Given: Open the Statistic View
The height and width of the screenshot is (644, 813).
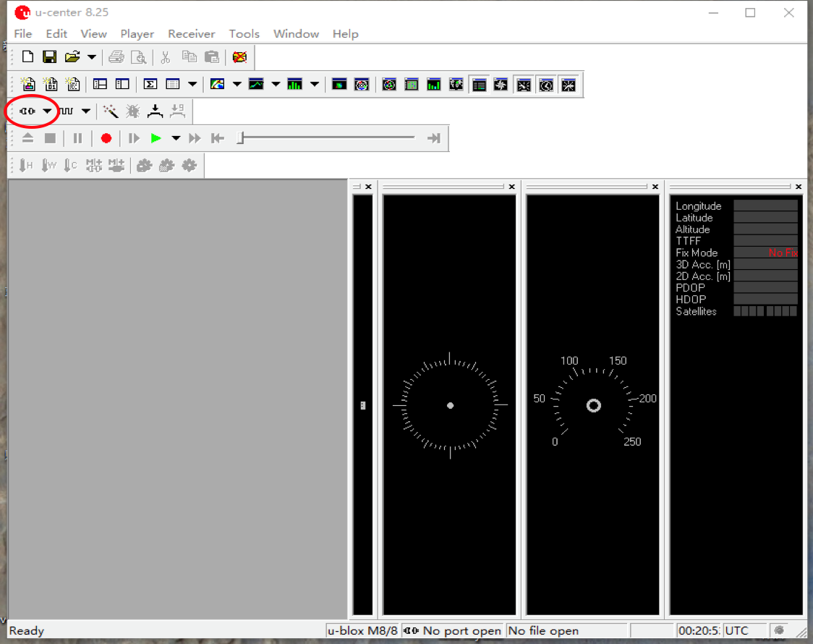Looking at the screenshot, I should point(150,84).
